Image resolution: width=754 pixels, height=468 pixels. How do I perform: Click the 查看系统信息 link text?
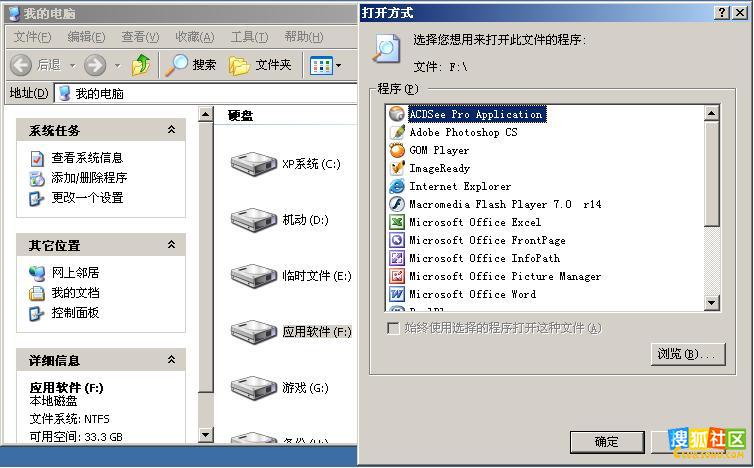click(87, 158)
